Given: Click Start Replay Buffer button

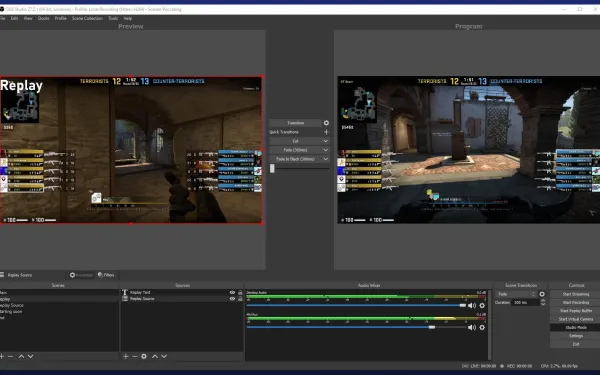Looking at the screenshot, I should pyautogui.click(x=575, y=311).
